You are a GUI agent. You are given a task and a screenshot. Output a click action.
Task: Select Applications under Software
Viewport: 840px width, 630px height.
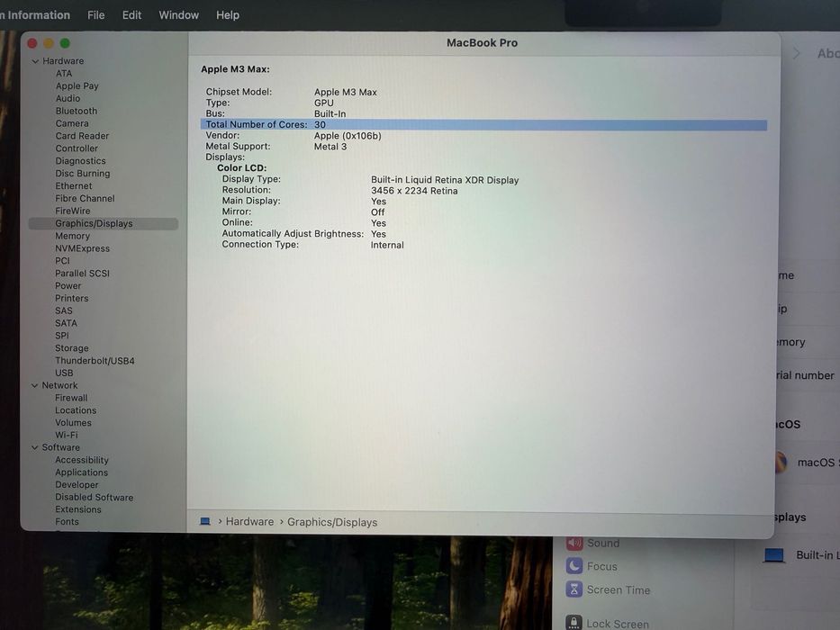(81, 472)
